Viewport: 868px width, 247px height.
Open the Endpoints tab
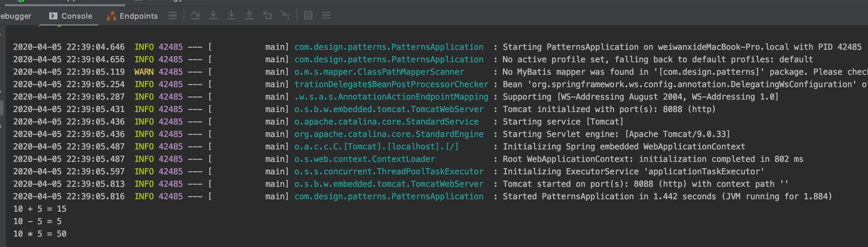tap(132, 16)
